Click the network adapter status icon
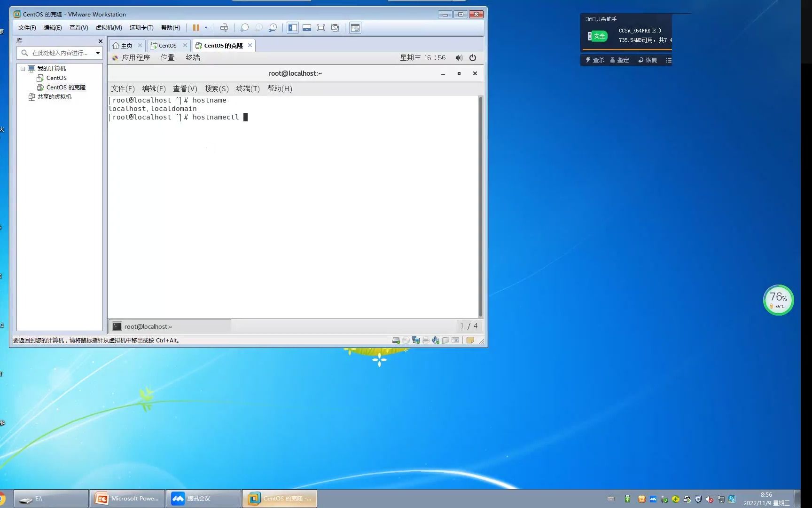This screenshot has width=812, height=508. point(416,340)
